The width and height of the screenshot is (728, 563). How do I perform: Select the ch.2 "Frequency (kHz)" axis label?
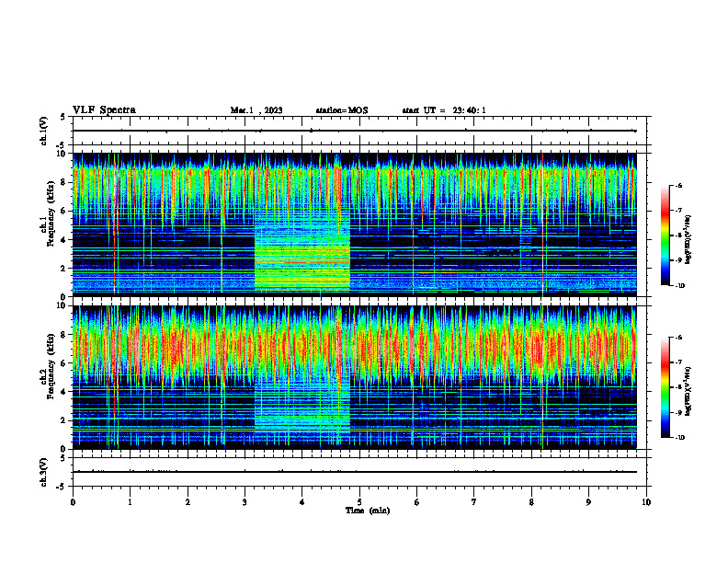(51, 366)
